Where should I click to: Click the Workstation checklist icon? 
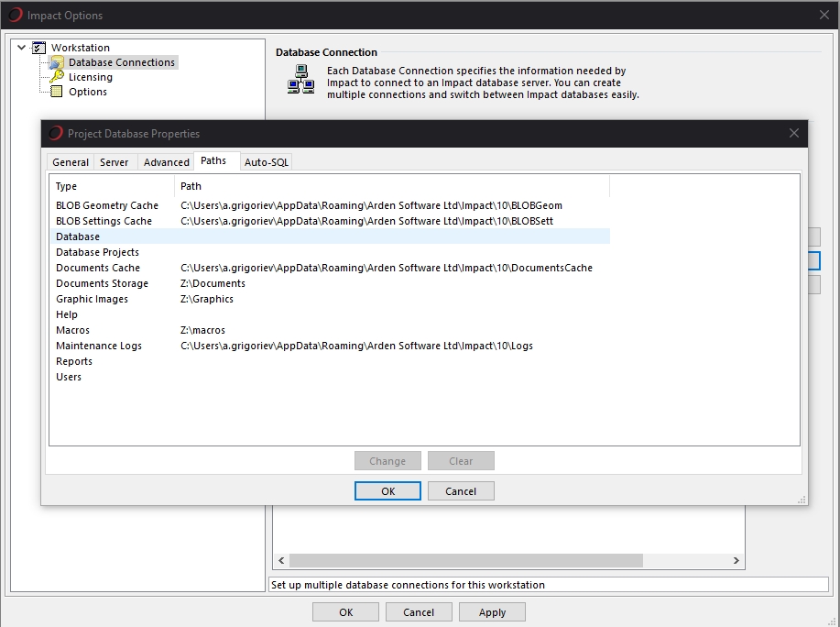pyautogui.click(x=38, y=48)
